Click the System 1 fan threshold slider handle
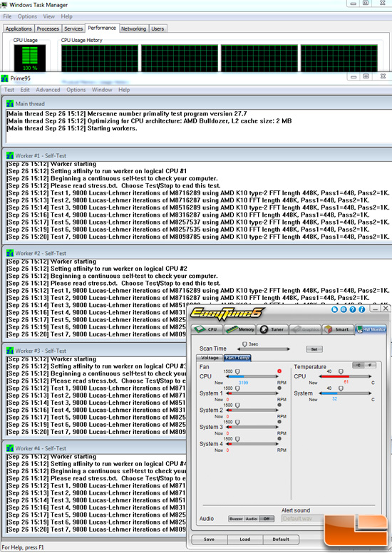This screenshot has width=392, height=553. [x=237, y=388]
